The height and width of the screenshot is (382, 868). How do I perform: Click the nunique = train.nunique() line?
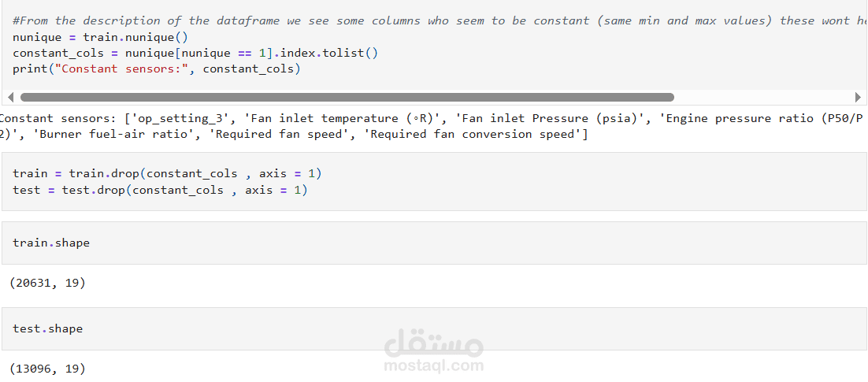coord(100,37)
